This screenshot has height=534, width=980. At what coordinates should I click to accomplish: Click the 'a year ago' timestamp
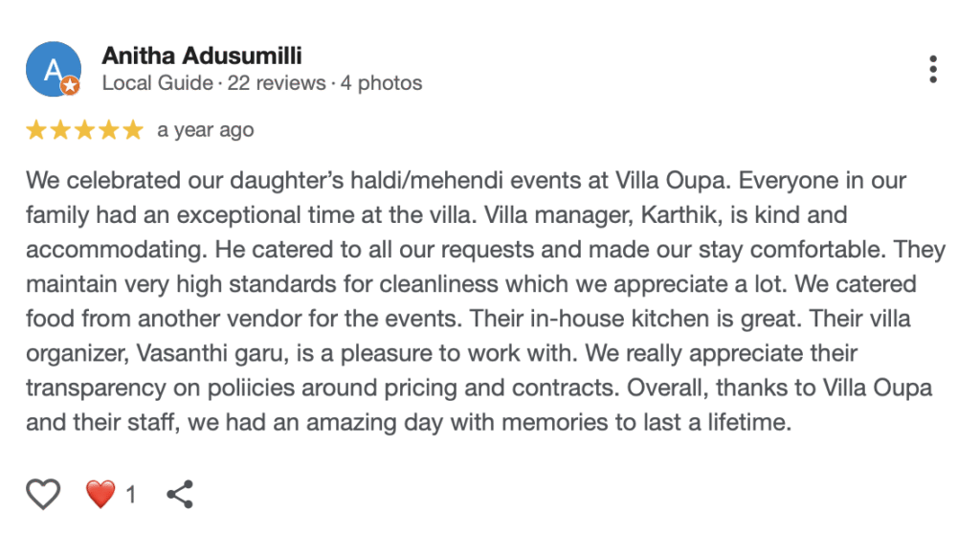click(206, 130)
